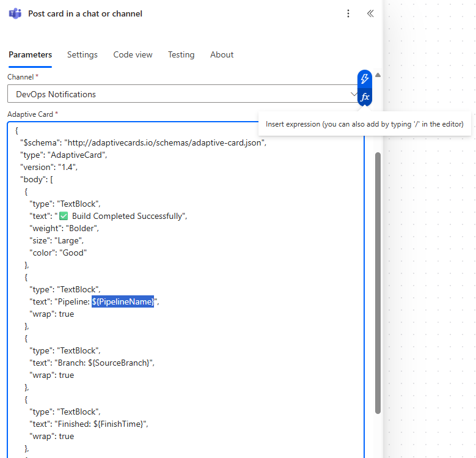
Task: Switch to the Parameters tab
Action: coord(30,54)
